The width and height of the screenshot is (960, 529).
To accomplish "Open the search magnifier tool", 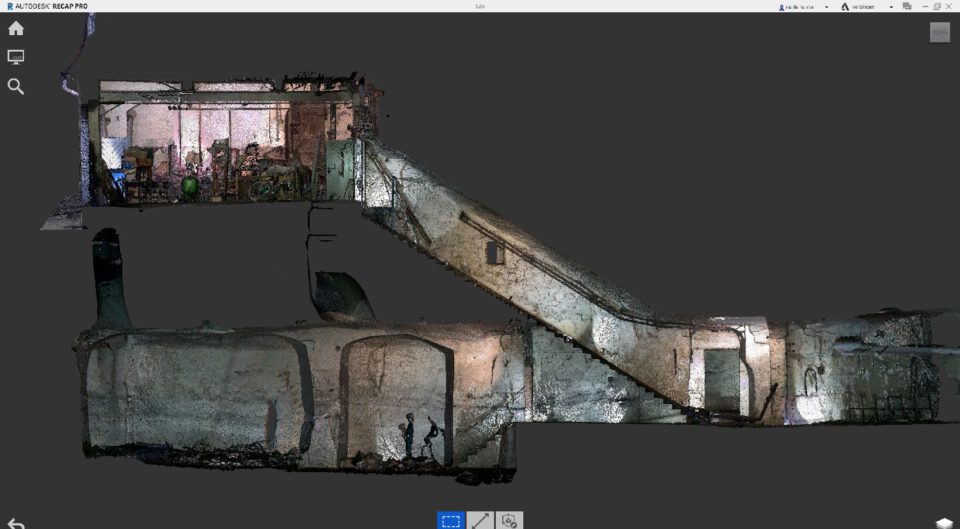I will pos(16,86).
